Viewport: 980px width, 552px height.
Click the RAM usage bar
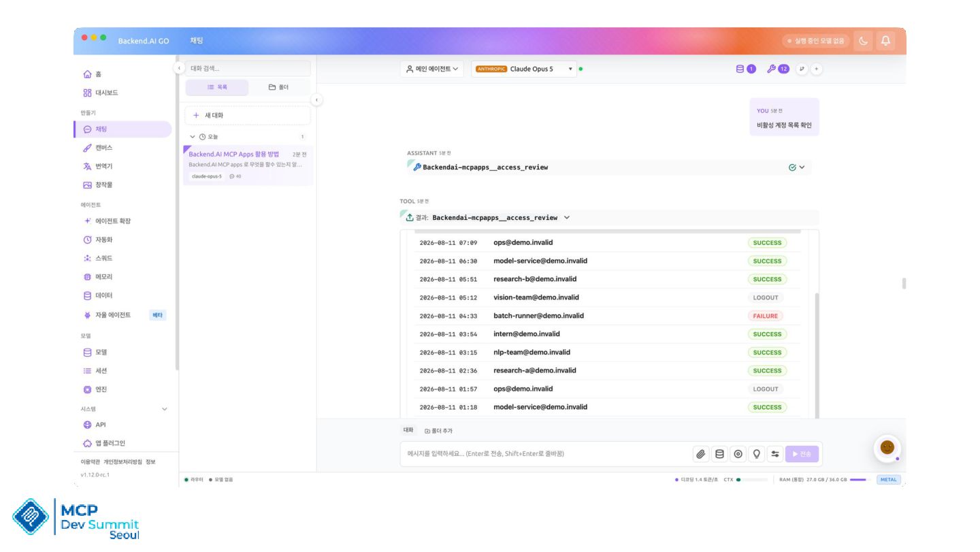point(860,480)
